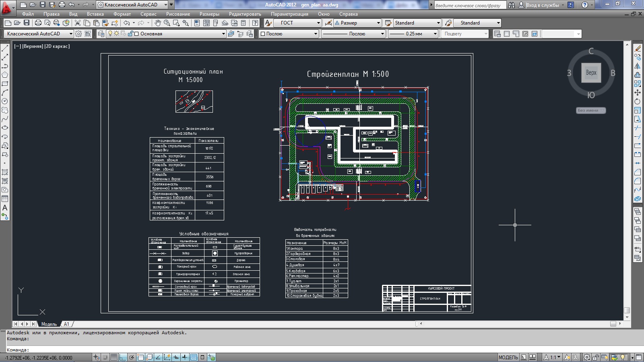This screenshot has width=644, height=362.
Task: Switch to the Модель tab
Action: pos(49,324)
